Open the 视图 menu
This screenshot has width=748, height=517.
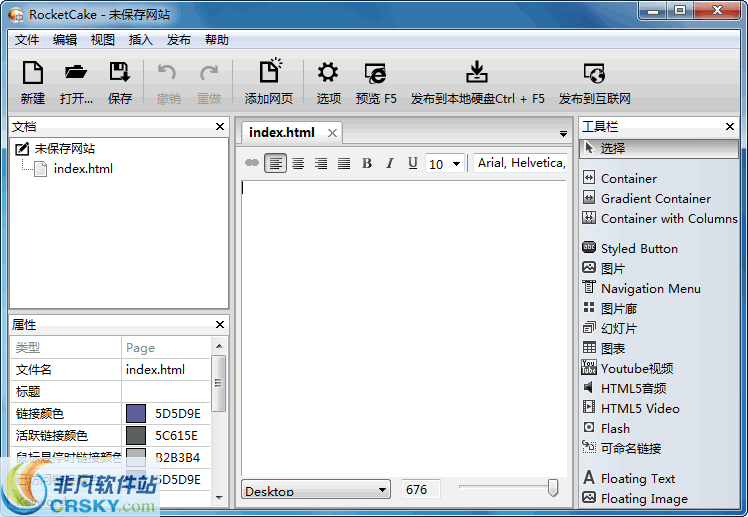click(x=103, y=40)
